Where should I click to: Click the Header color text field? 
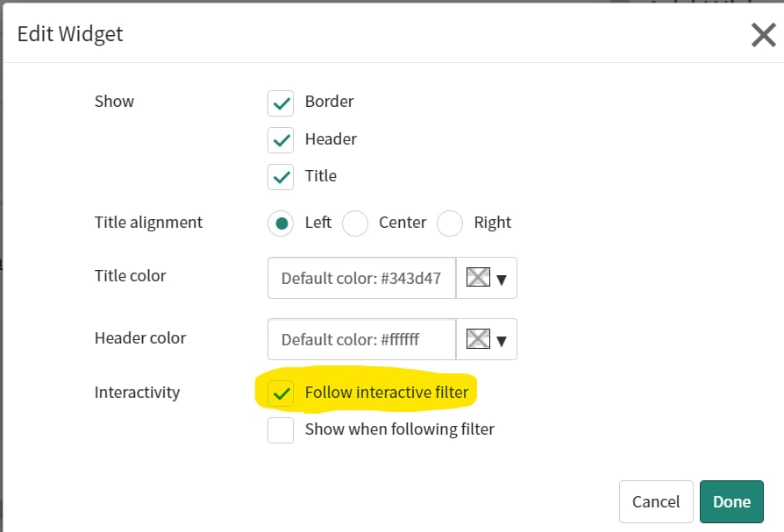coord(361,339)
